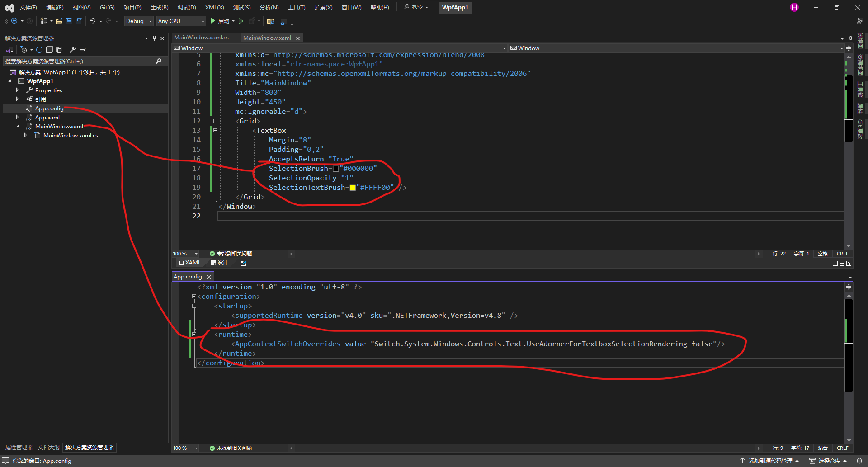Viewport: 868px width, 467px height.
Task: Click the 搜索 search box in title bar
Action: (x=415, y=7)
